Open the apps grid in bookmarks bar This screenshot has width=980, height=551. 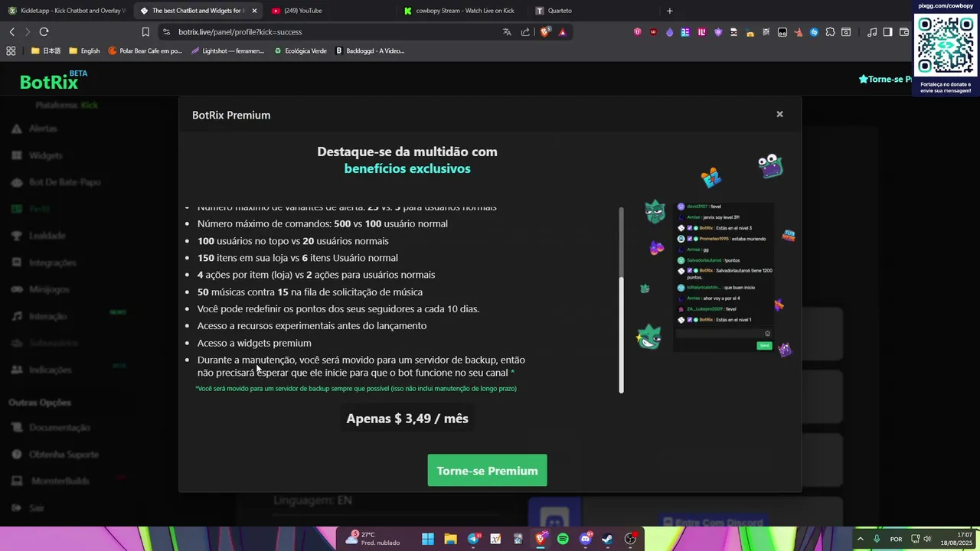tap(11, 51)
